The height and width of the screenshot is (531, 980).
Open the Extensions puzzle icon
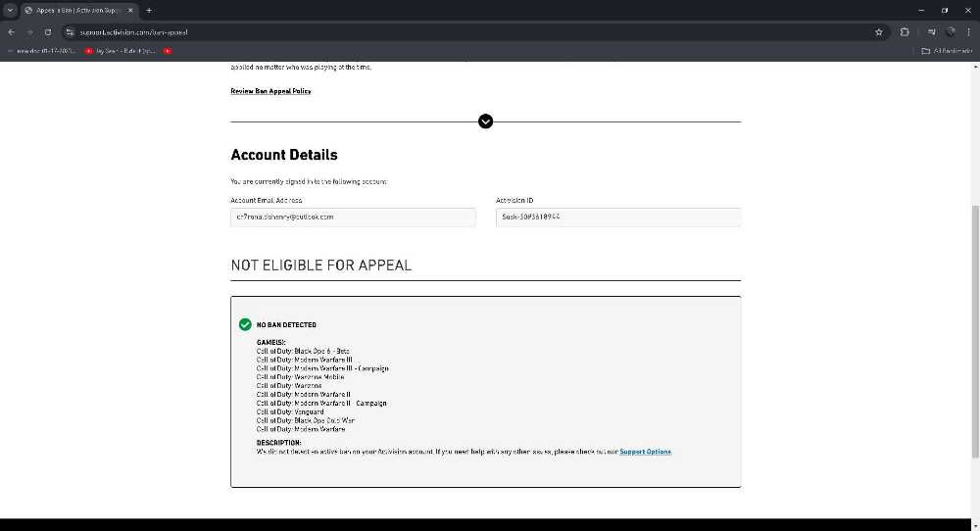pos(905,32)
